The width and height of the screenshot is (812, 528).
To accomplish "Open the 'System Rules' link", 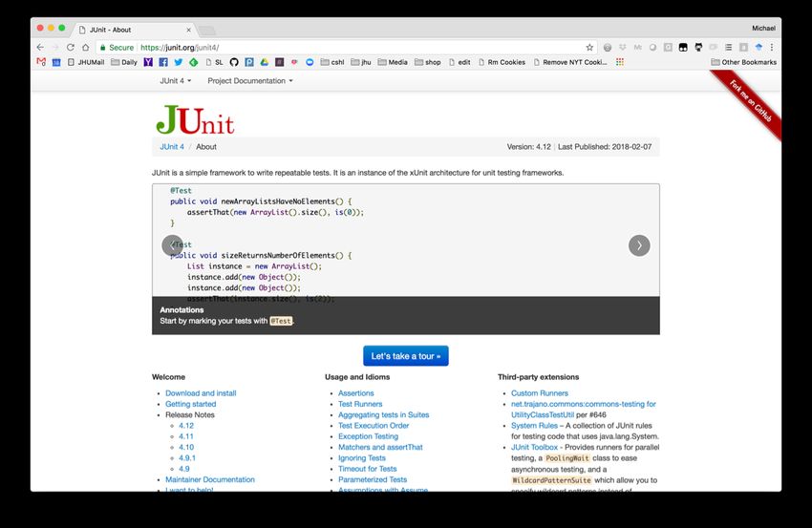I will (534, 426).
